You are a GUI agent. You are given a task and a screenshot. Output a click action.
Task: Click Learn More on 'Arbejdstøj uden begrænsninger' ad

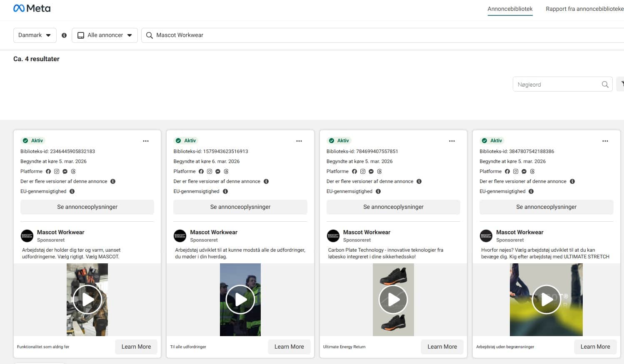(x=595, y=347)
